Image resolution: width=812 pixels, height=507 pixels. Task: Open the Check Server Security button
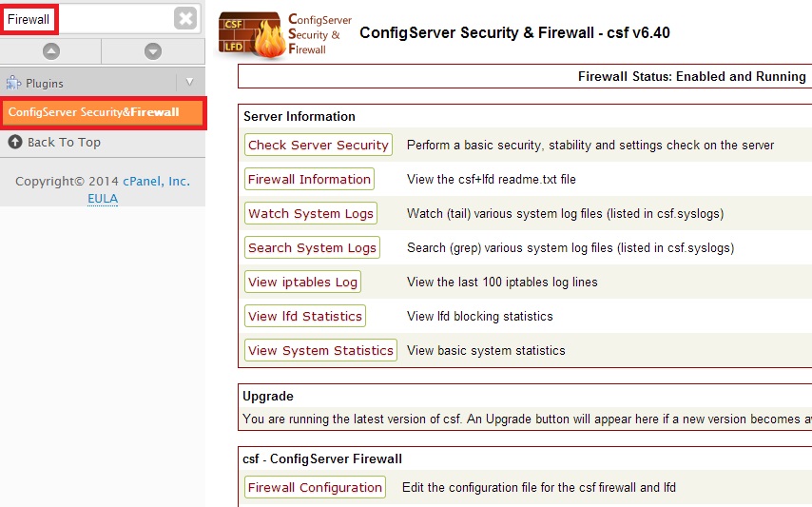point(319,145)
